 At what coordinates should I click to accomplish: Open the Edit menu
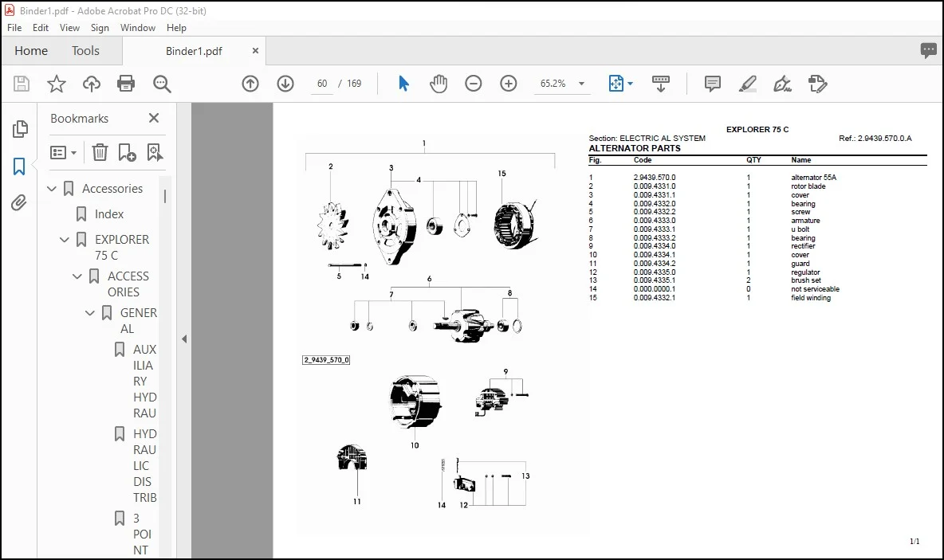pos(41,28)
